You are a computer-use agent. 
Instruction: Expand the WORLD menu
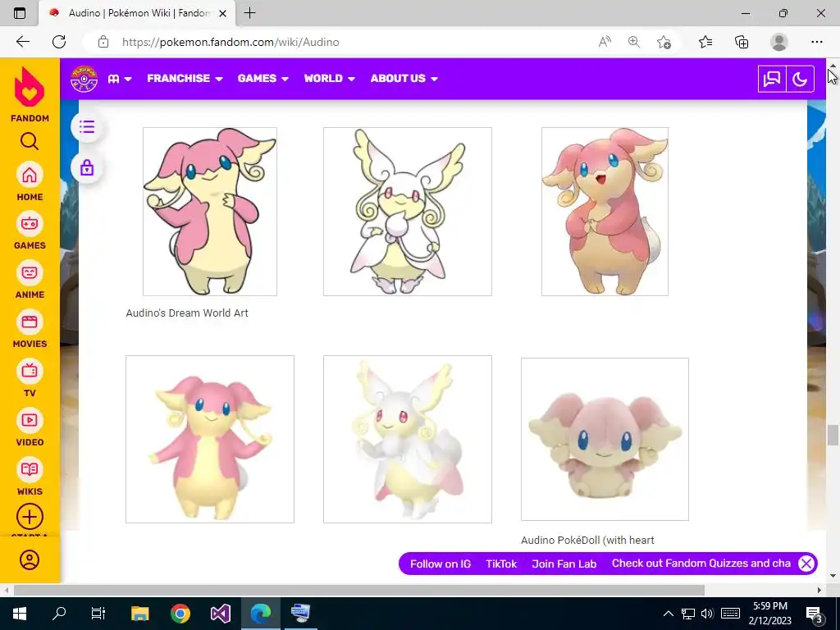pos(330,78)
